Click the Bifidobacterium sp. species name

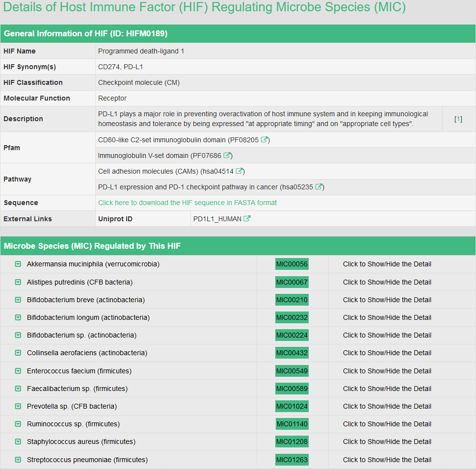click(81, 335)
